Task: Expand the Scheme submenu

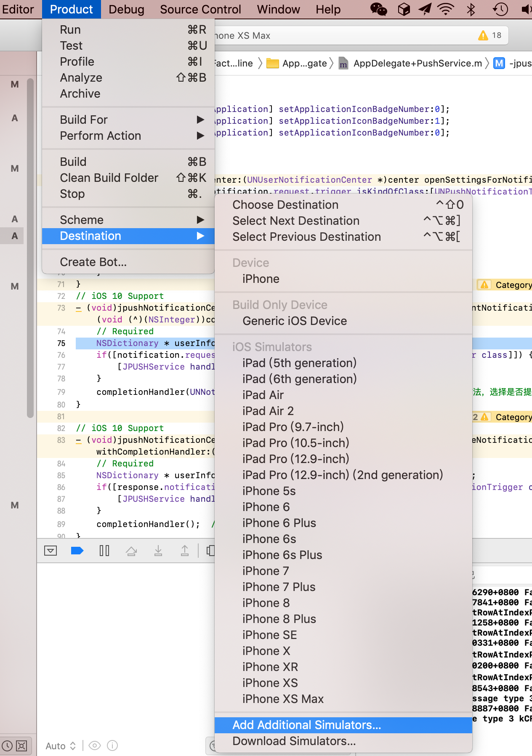Action: point(128,220)
